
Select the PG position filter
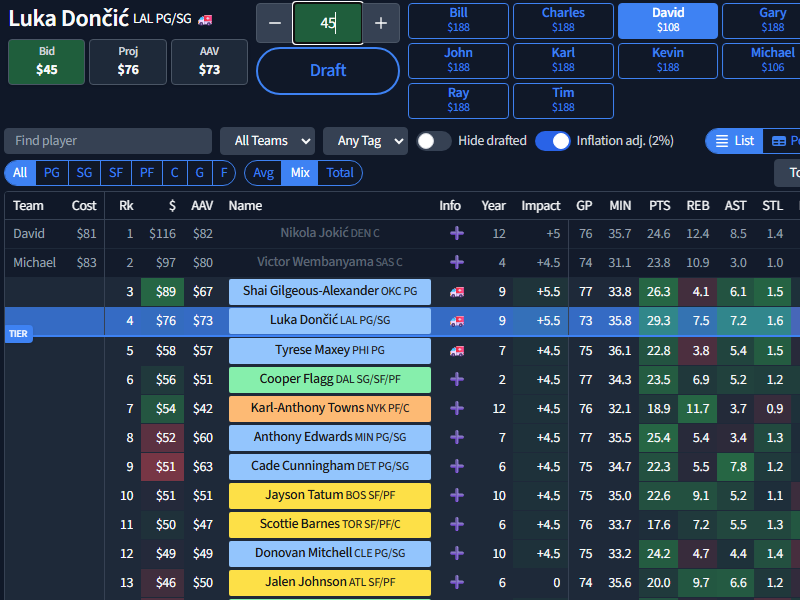pos(52,172)
